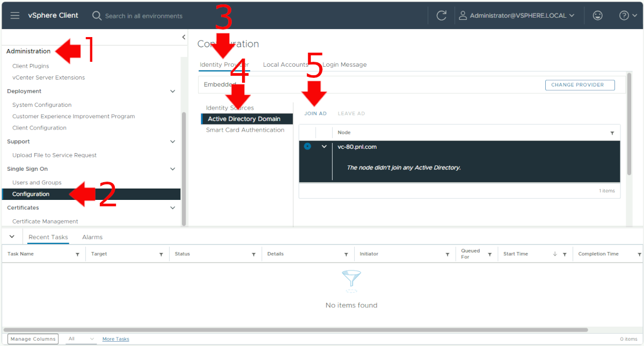The image size is (644, 346).
Task: Sort by Start Time descending arrow
Action: (555, 254)
